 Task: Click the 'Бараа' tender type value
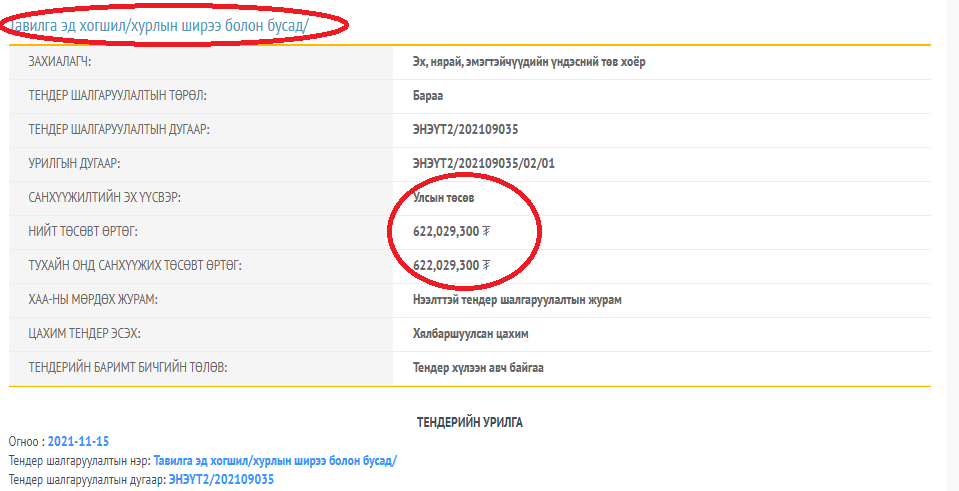428,96
